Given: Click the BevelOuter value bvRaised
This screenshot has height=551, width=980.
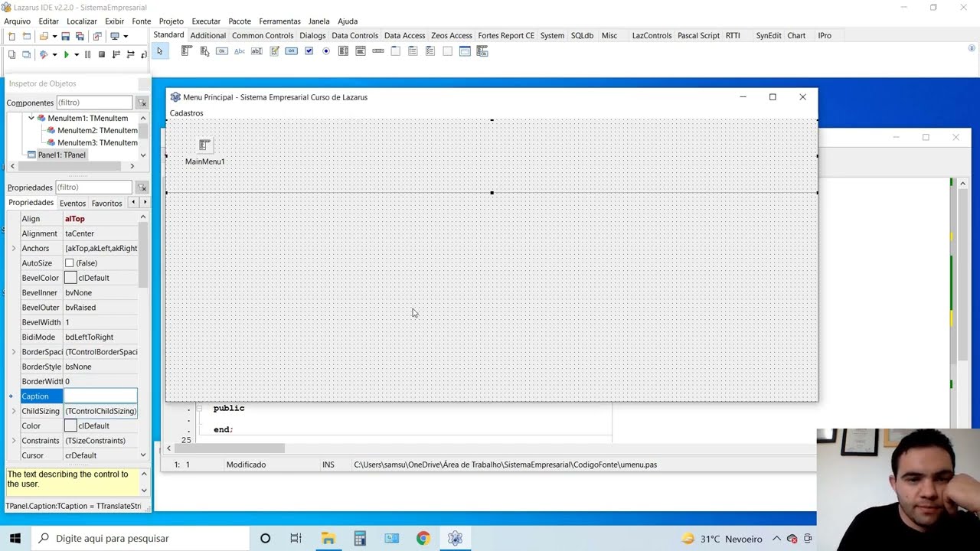Looking at the screenshot, I should click(100, 308).
